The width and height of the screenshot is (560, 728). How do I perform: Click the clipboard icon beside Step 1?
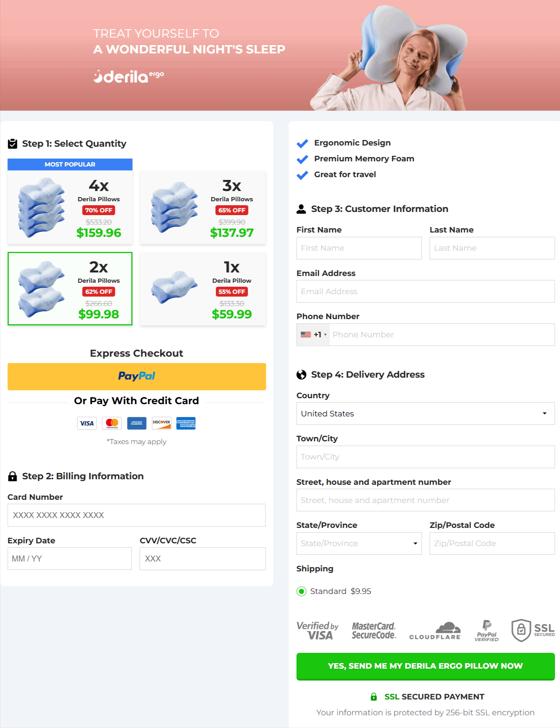pos(13,144)
